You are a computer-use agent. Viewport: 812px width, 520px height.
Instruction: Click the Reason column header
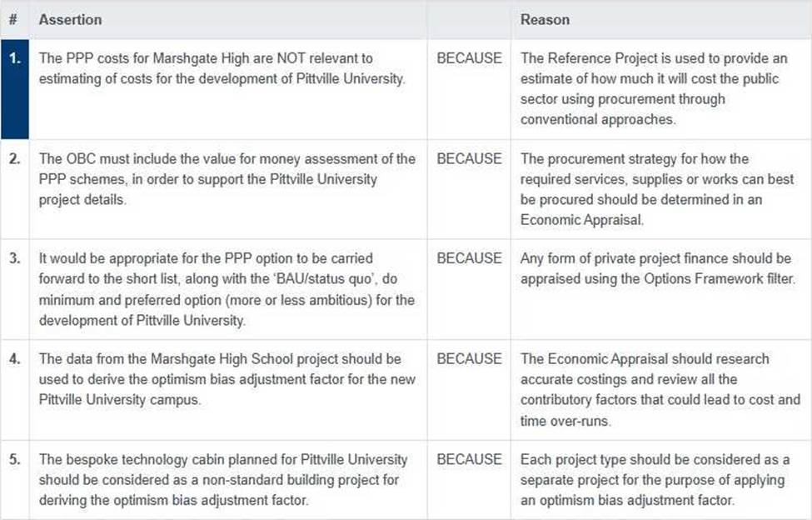tap(545, 19)
